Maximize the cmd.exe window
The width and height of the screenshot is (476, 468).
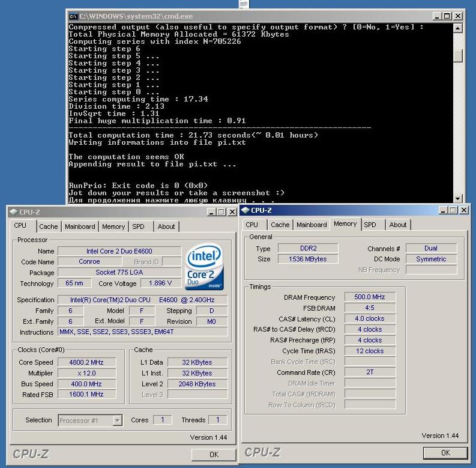(447, 16)
